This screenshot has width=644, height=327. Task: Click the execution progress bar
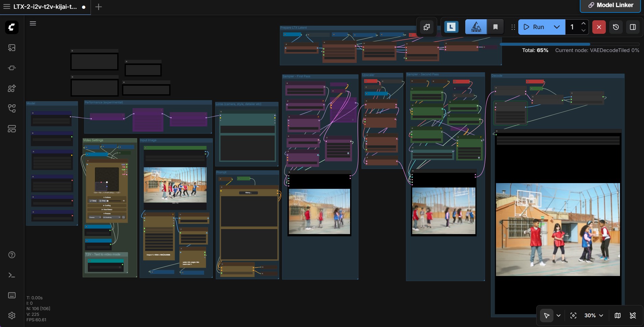(x=569, y=44)
